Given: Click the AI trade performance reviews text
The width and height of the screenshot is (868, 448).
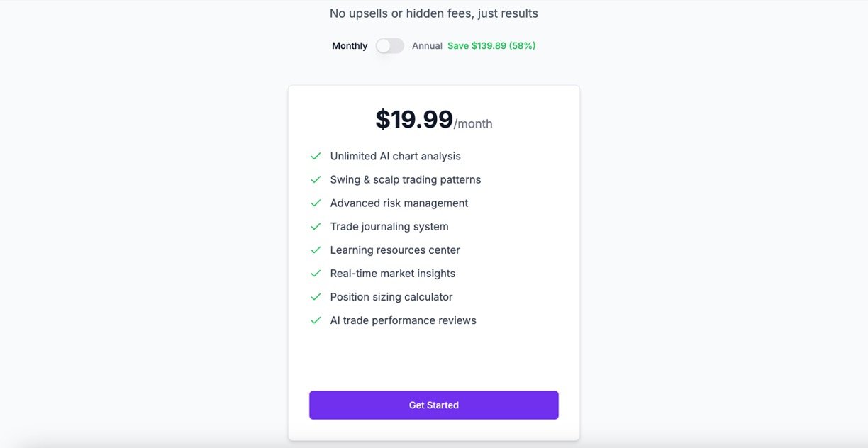Looking at the screenshot, I should (403, 320).
